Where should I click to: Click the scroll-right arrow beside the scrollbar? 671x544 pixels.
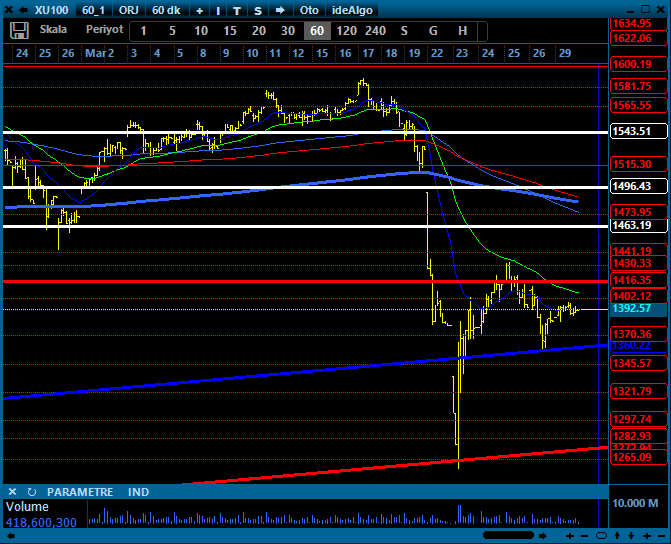coord(543,535)
